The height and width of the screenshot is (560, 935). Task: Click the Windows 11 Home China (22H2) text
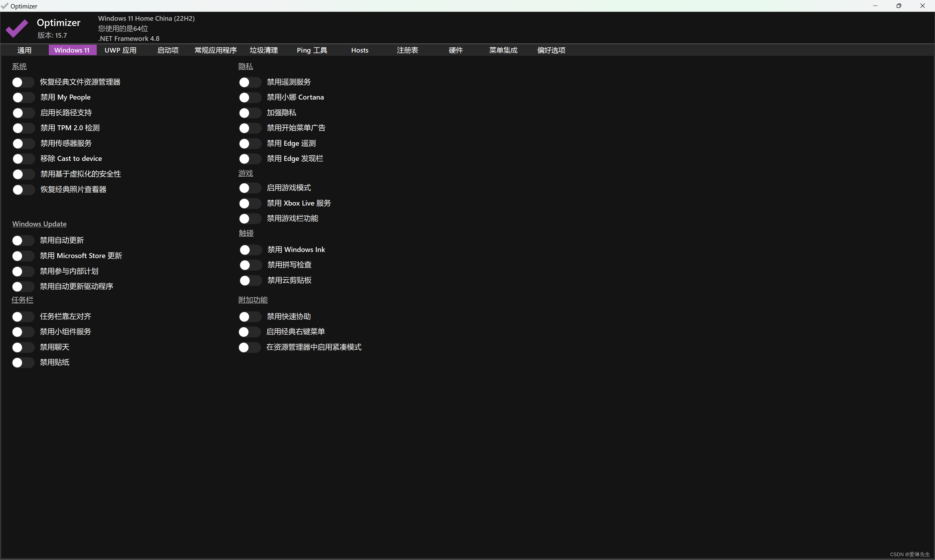146,18
